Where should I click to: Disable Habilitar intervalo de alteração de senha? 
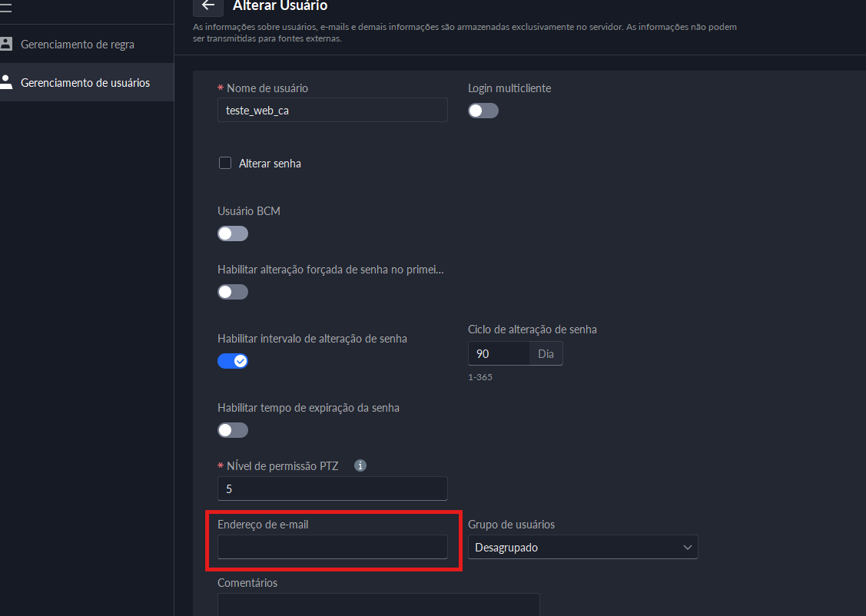[233, 361]
